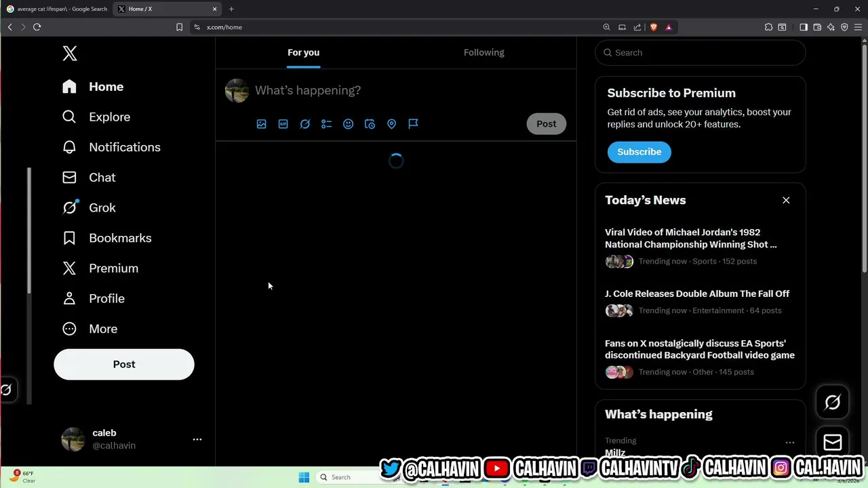
Task: Open the Backyard Football discussion story
Action: pos(701,357)
